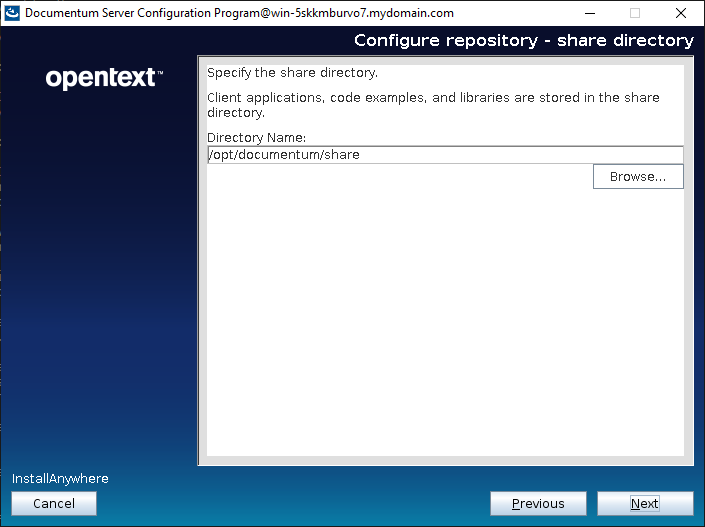This screenshot has height=527, width=705.
Task: Click the InstallAnywhere label
Action: pos(60,479)
